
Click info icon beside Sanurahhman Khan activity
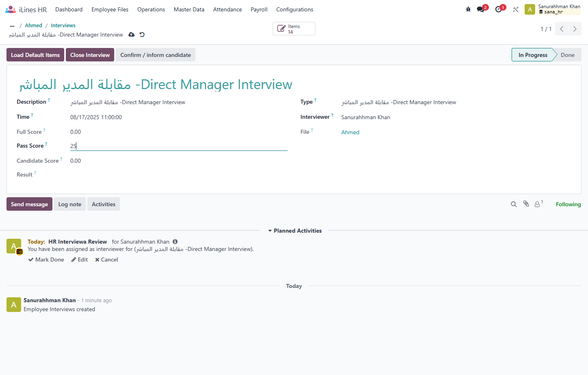tap(175, 242)
